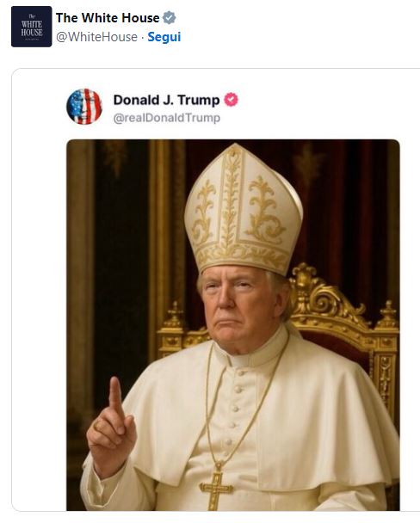Open the @WhiteHouse handle
Viewport: 420px width, 523px height.
(x=96, y=37)
